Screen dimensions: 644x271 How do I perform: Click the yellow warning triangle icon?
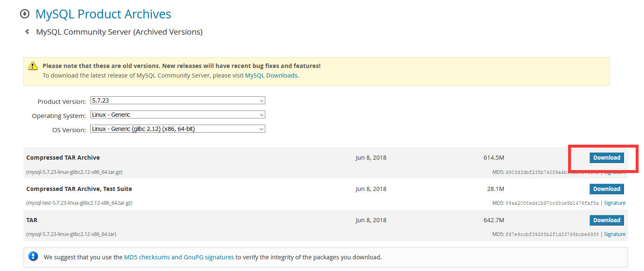pyautogui.click(x=33, y=66)
